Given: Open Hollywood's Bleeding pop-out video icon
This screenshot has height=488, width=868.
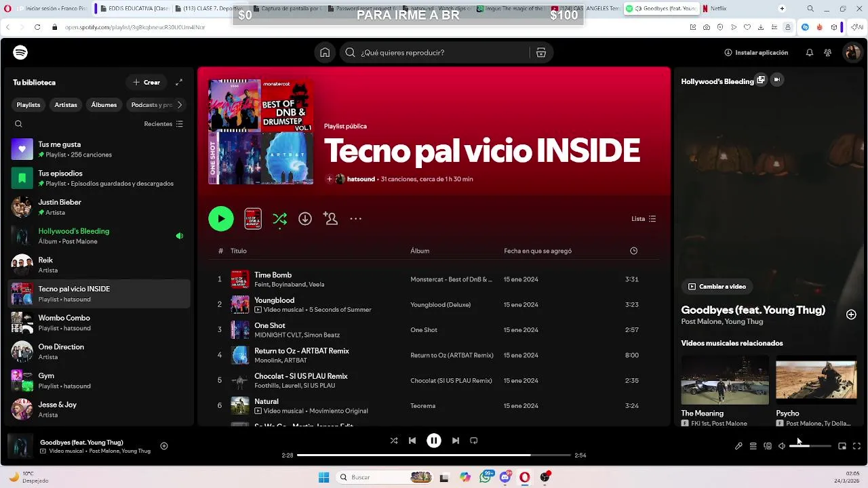Looking at the screenshot, I should pos(761,80).
